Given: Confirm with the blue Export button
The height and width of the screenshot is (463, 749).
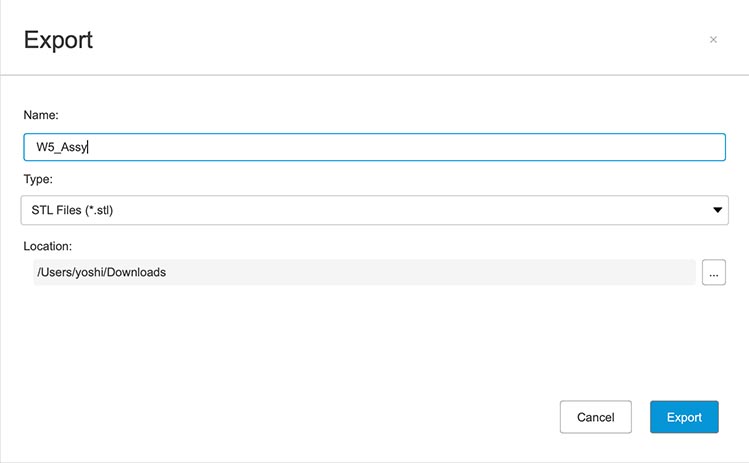Looking at the screenshot, I should (x=684, y=417).
